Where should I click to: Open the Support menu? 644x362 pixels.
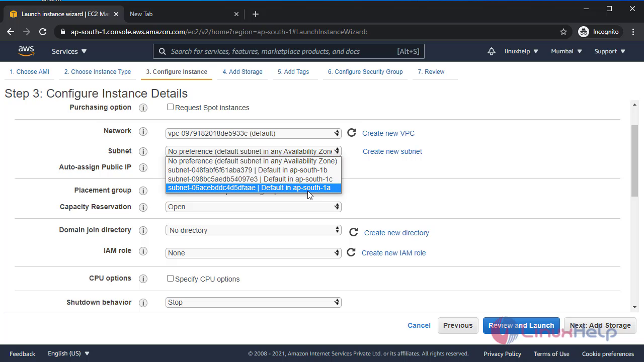pos(610,51)
